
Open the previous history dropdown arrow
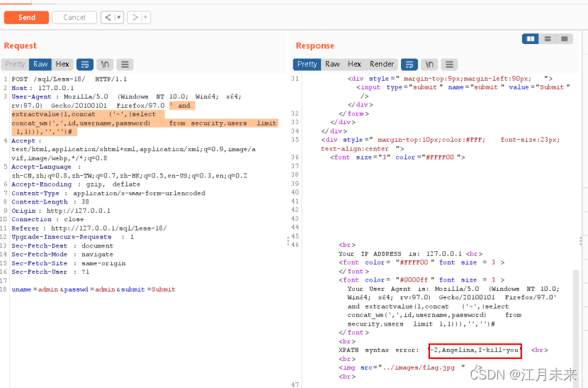(x=119, y=17)
